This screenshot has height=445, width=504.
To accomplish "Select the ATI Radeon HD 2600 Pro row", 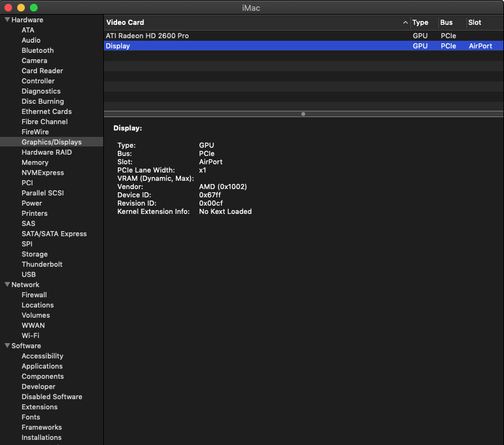I will [303, 36].
